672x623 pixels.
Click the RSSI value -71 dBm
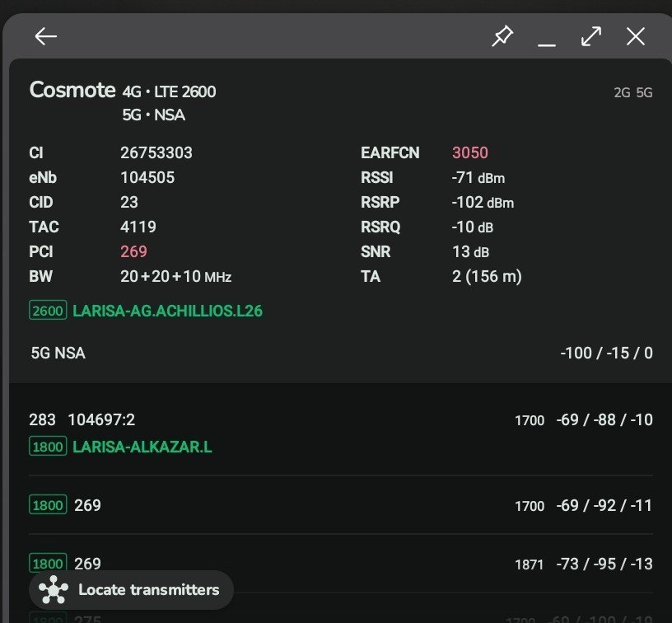[x=478, y=177]
